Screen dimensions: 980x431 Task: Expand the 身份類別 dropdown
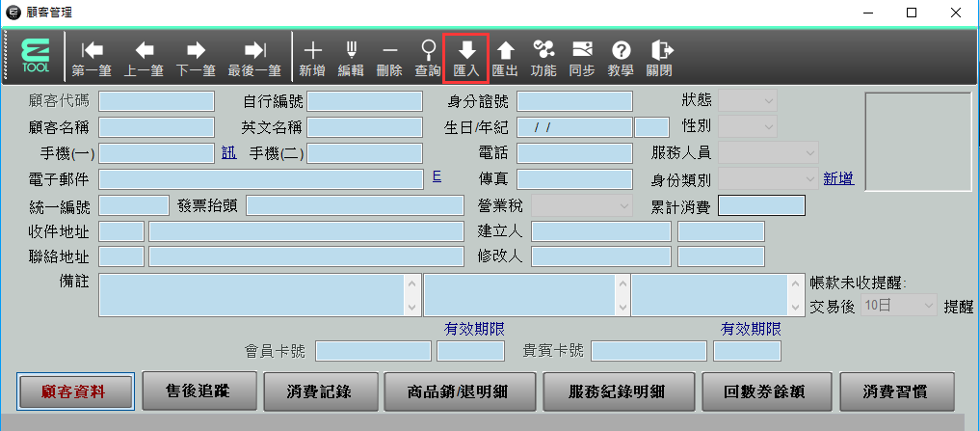click(x=768, y=179)
